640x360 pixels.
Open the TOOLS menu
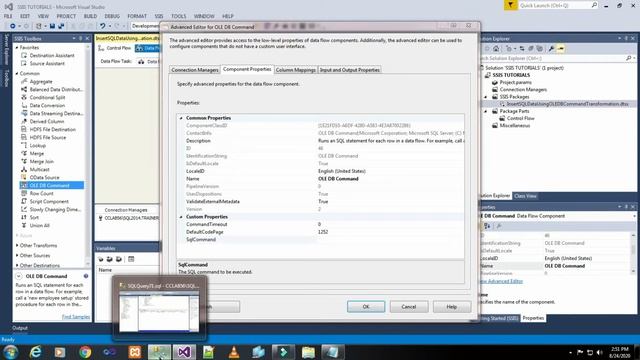pos(178,16)
